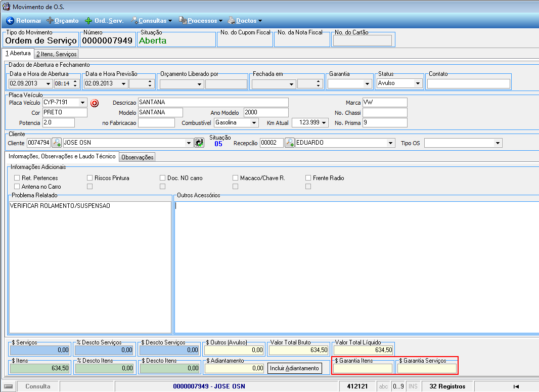Image resolution: width=539 pixels, height=392 pixels.
Task: Click the Contato input field
Action: pyautogui.click(x=469, y=83)
